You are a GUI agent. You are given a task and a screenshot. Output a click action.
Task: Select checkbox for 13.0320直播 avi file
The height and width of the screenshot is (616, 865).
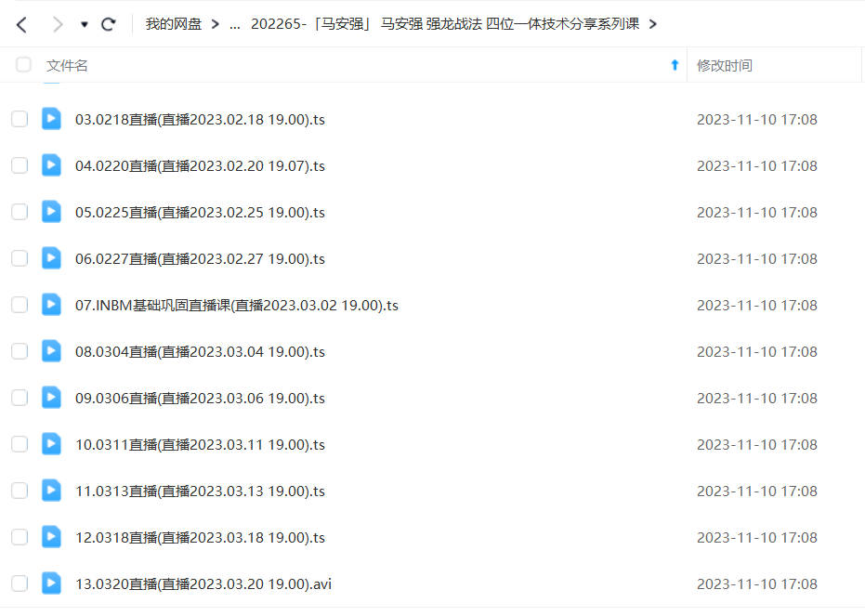[x=20, y=583]
